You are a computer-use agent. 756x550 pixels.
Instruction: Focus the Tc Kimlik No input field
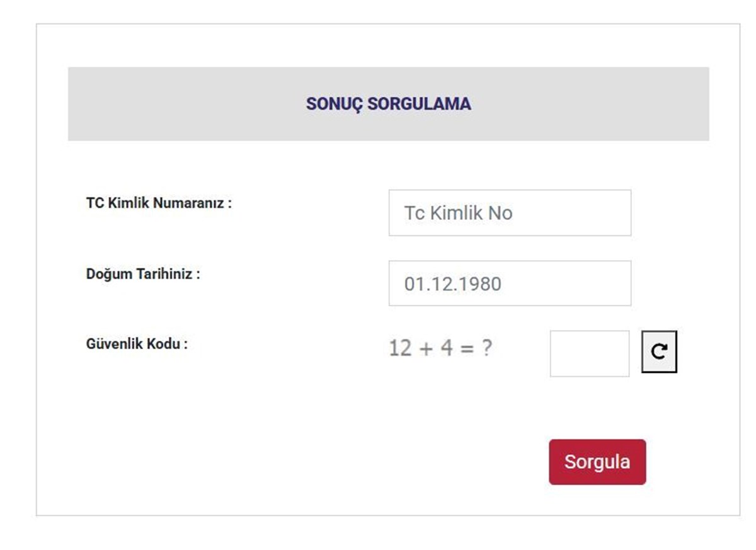point(510,213)
